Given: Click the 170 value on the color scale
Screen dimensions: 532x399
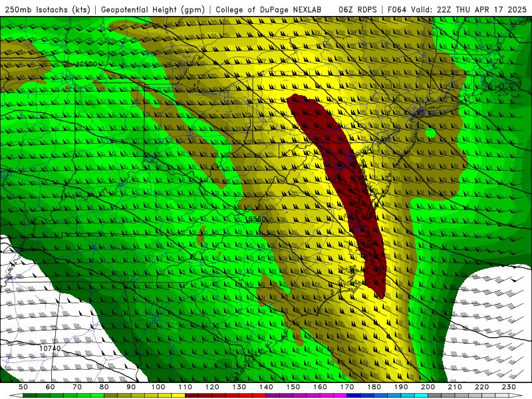Looking at the screenshot, I should point(347,387).
